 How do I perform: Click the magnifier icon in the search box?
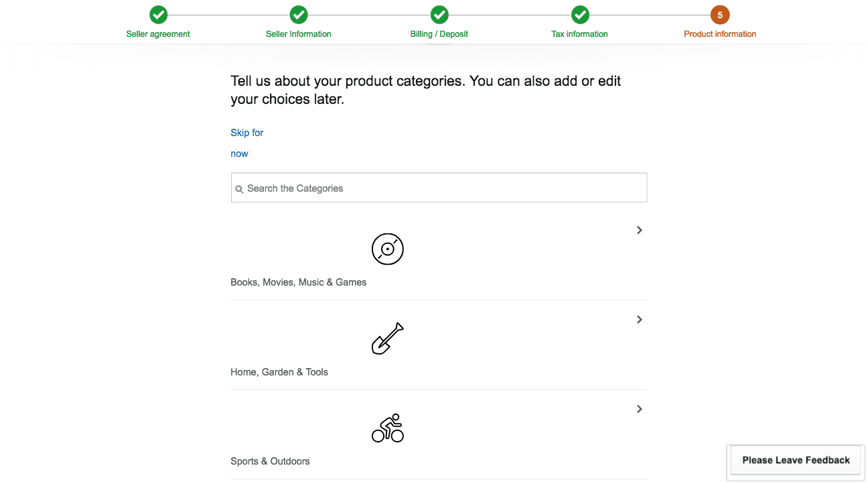pyautogui.click(x=239, y=190)
